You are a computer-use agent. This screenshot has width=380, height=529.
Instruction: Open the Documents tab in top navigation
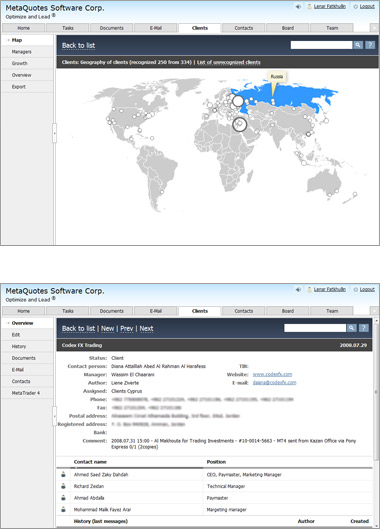pyautogui.click(x=112, y=28)
